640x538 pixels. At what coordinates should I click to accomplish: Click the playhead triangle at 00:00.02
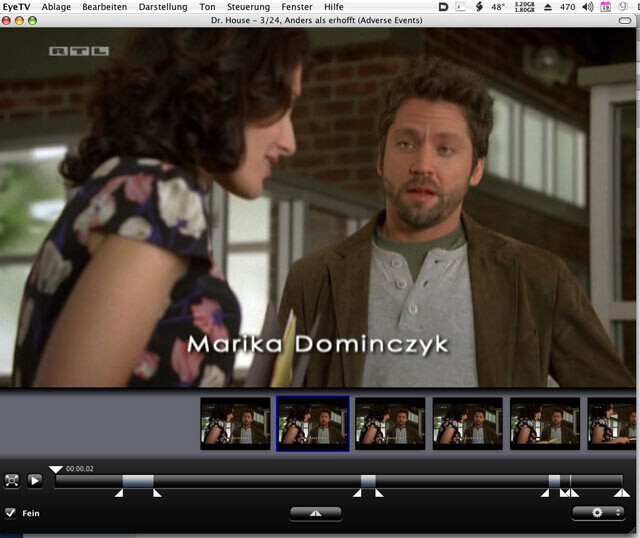pos(56,469)
